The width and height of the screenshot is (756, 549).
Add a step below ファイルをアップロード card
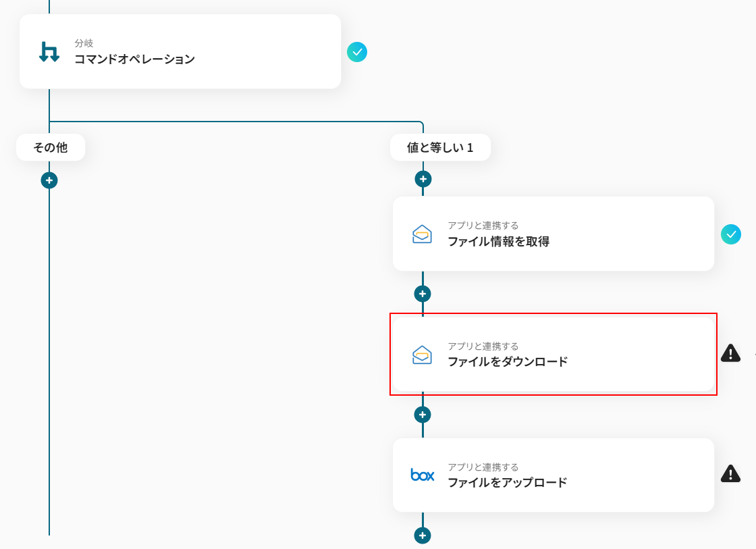[423, 535]
